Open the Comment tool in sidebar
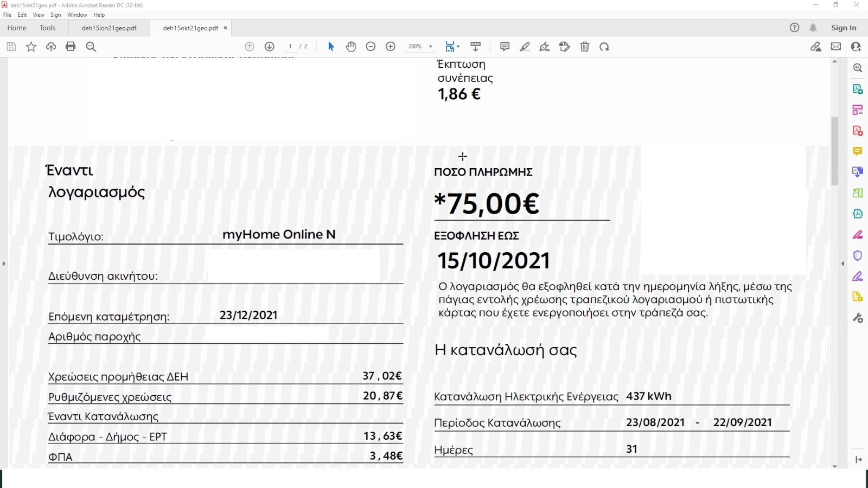The image size is (868, 488). [858, 151]
